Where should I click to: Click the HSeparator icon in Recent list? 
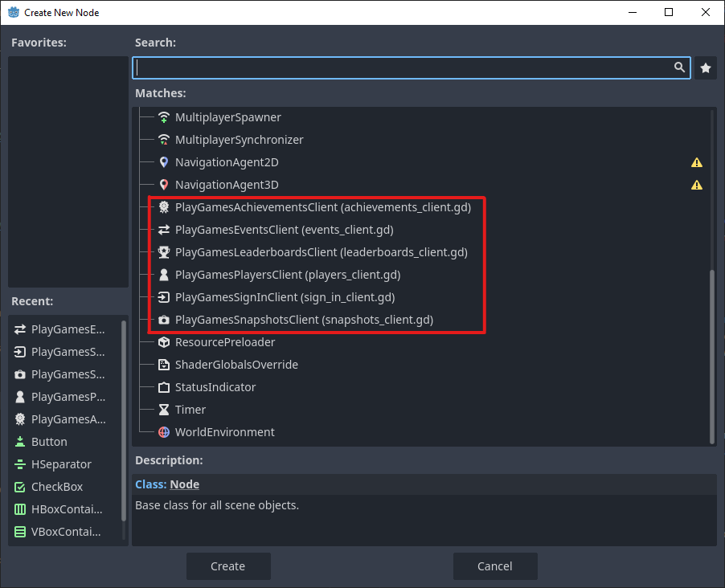point(20,464)
